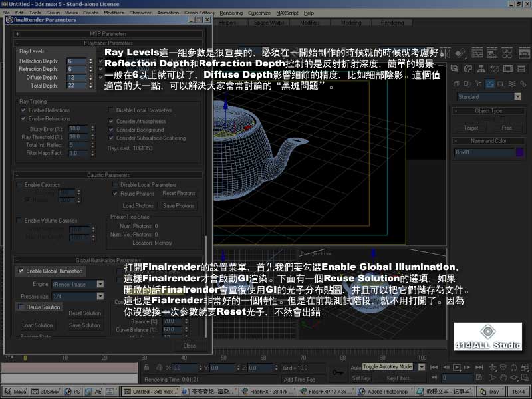Select the Lights category icon

click(x=478, y=84)
